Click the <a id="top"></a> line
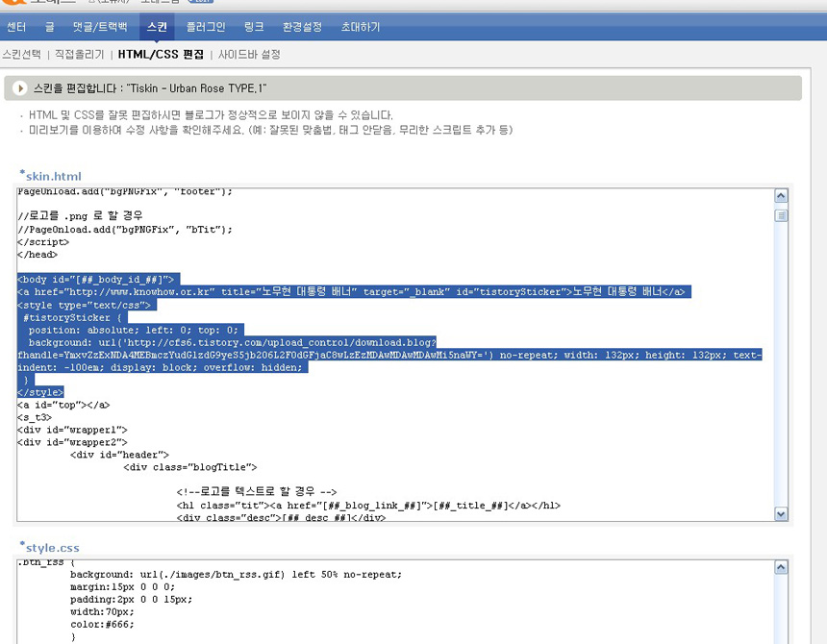Viewport: 827px width, 644px height. pyautogui.click(x=63, y=405)
